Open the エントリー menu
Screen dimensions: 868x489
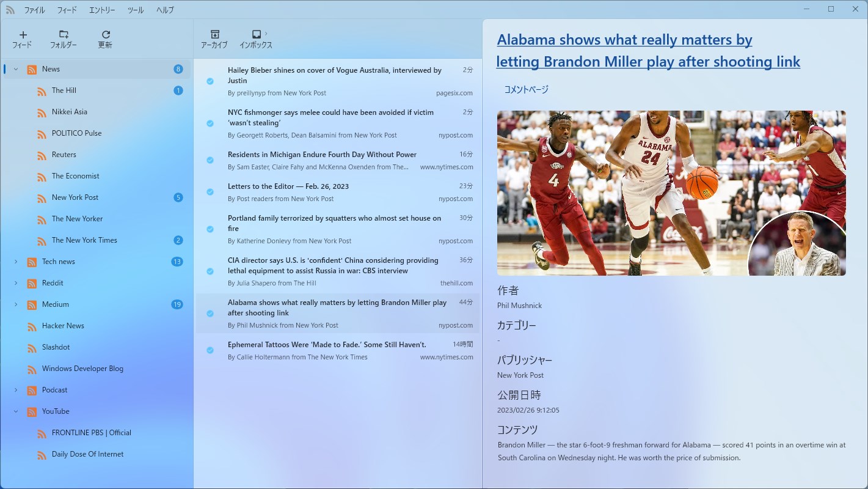(103, 9)
